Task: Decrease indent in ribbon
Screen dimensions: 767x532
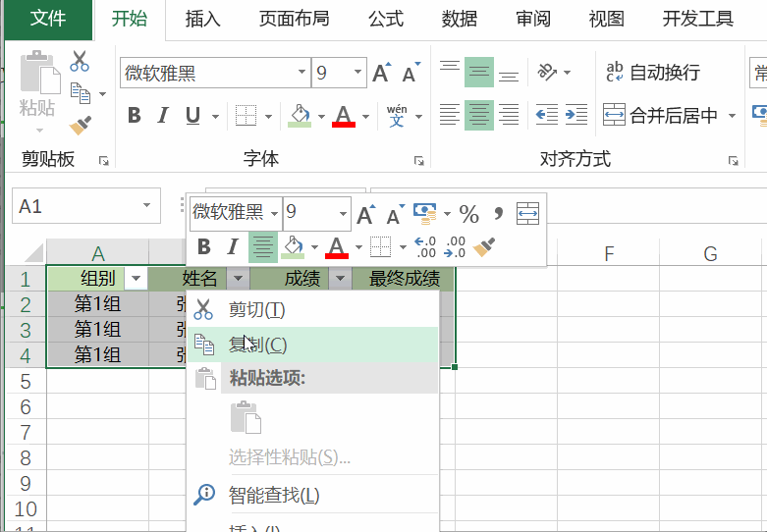Action: pos(547,116)
